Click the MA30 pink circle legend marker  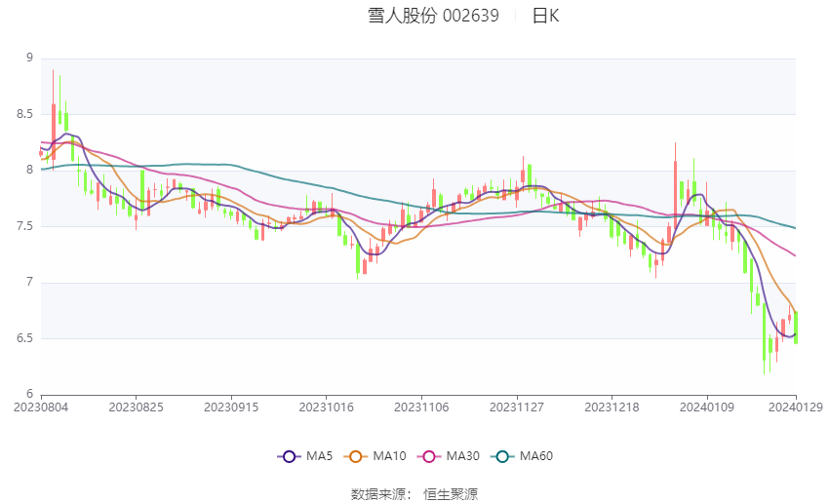[429, 456]
